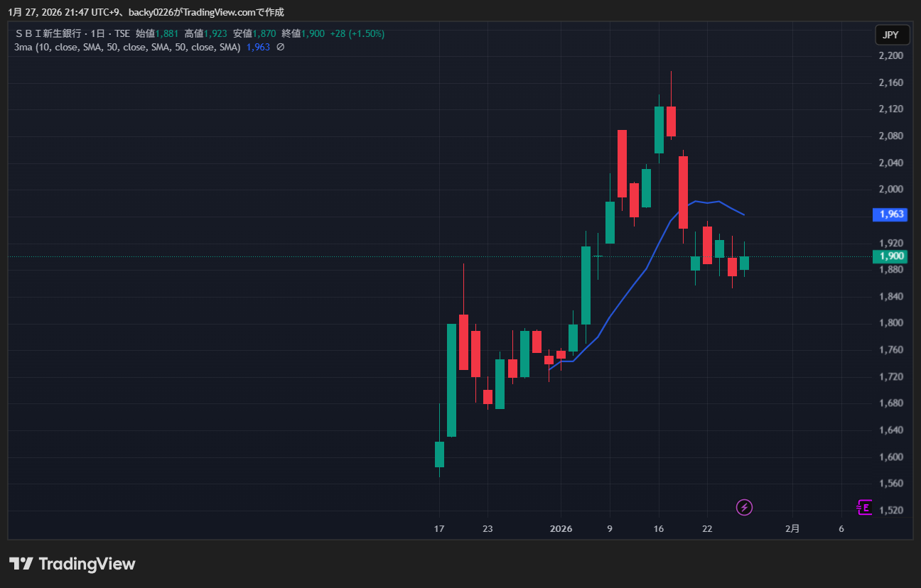Image resolution: width=921 pixels, height=588 pixels.
Task: Click the green 1,900 last price label
Action: click(891, 256)
